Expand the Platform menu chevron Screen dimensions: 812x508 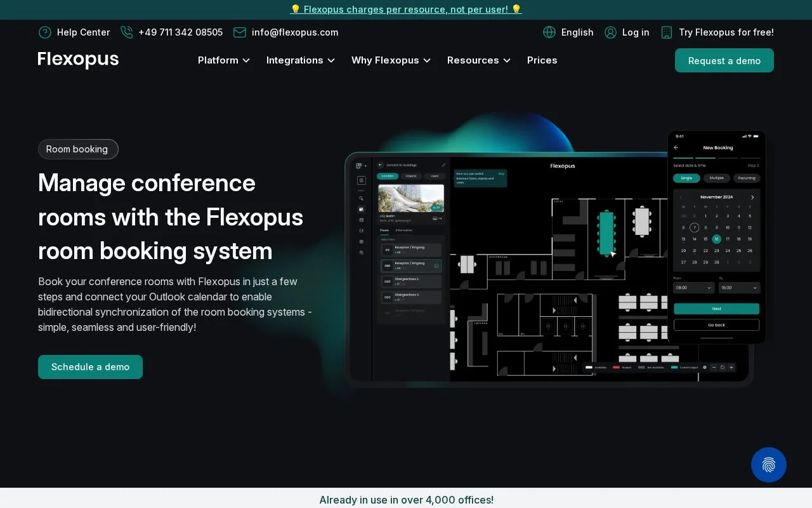tap(246, 60)
